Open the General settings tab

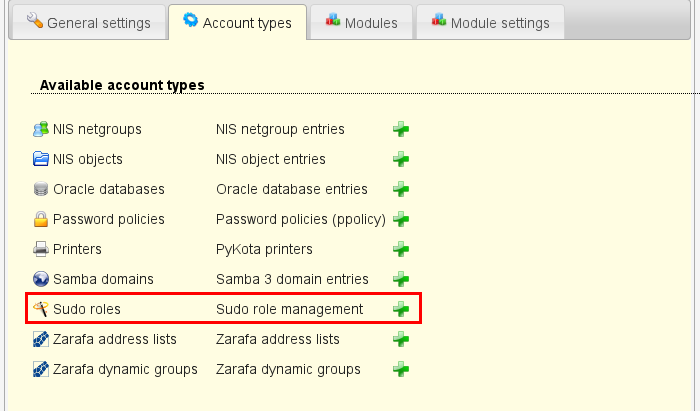pos(87,22)
